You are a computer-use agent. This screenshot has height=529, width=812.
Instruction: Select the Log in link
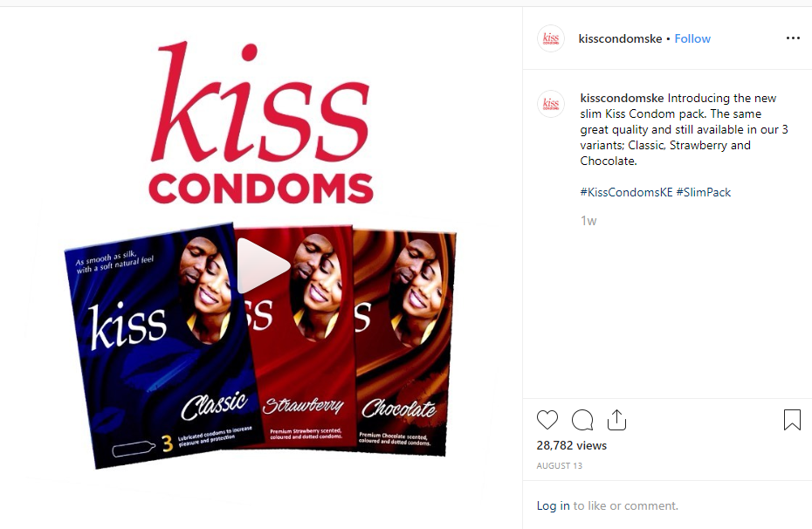(553, 505)
